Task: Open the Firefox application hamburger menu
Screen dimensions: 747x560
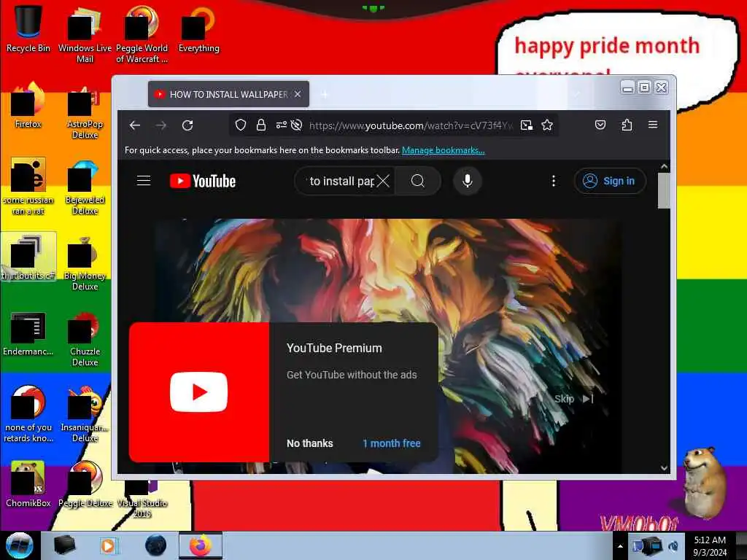Action: click(x=653, y=125)
